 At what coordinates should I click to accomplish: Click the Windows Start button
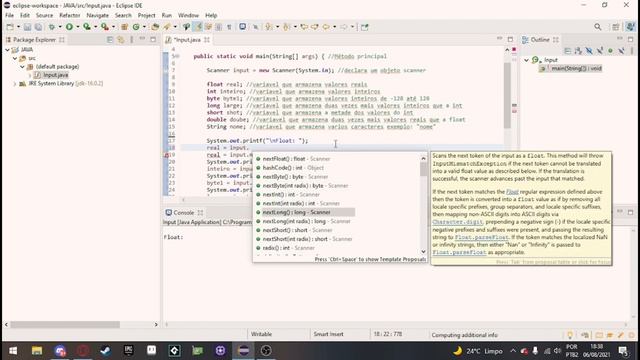13,351
